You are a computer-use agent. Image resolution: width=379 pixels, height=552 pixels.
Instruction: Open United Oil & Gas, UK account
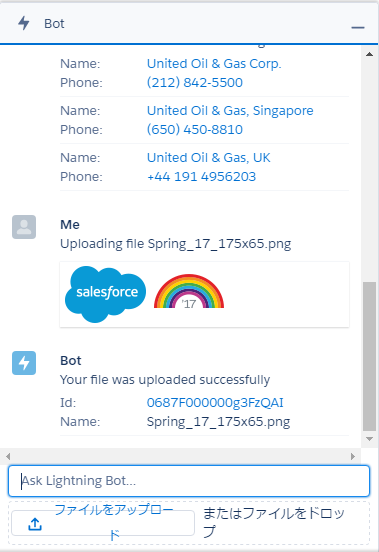[x=208, y=158]
